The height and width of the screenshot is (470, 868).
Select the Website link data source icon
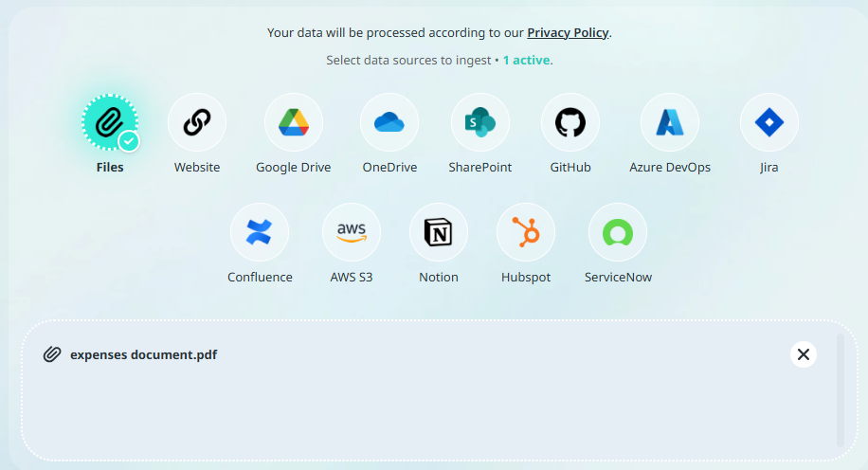click(x=197, y=122)
